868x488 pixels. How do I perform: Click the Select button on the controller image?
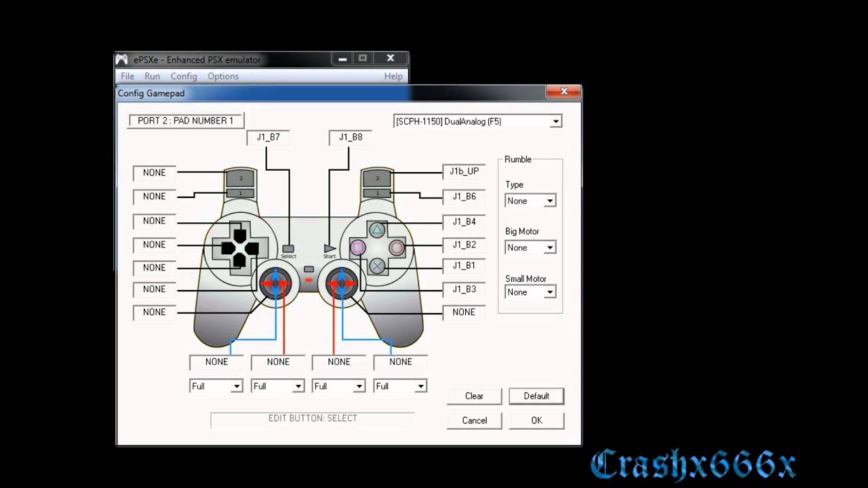pyautogui.click(x=289, y=249)
